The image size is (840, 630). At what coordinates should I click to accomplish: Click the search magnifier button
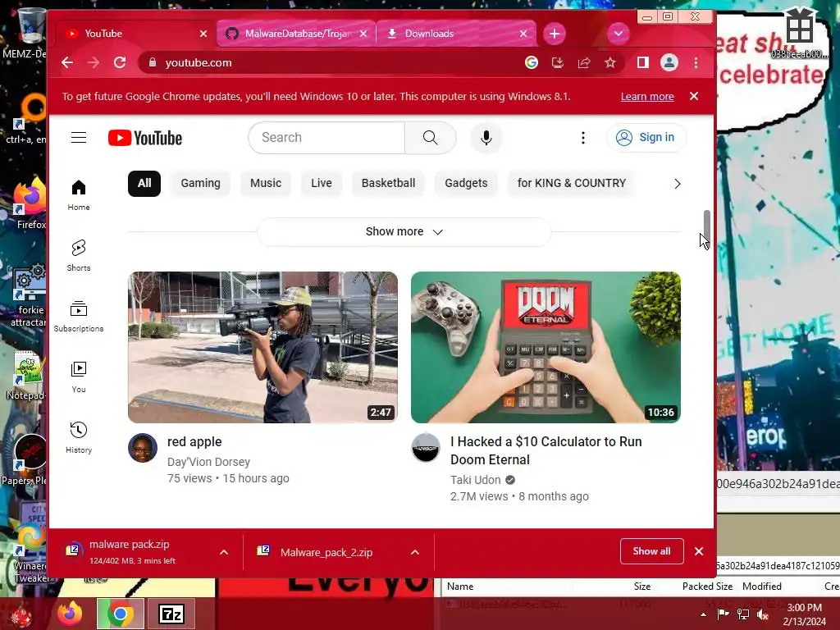pyautogui.click(x=430, y=138)
